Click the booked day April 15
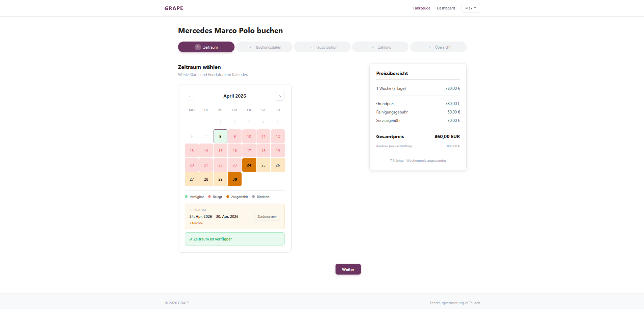Viewport: 644px width, 309px height. 220,151
